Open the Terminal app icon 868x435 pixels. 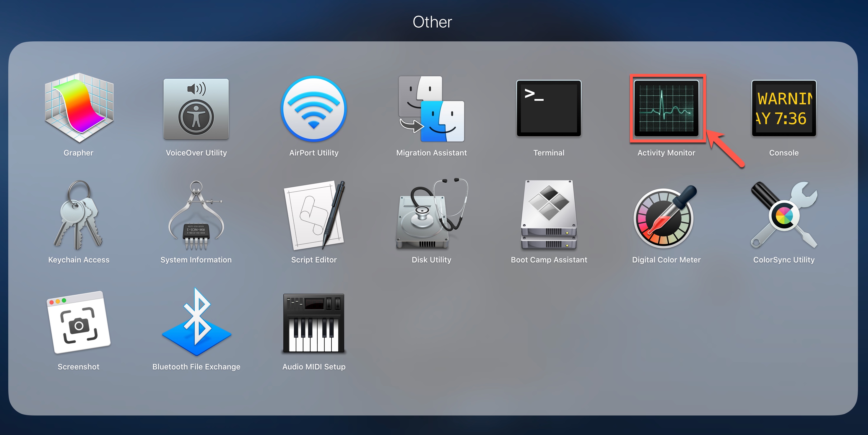click(x=549, y=108)
